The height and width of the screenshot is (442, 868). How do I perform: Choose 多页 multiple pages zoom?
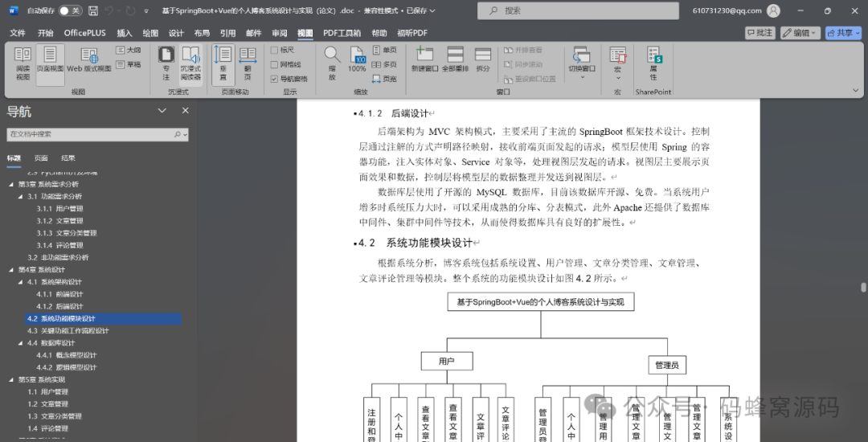(384, 64)
